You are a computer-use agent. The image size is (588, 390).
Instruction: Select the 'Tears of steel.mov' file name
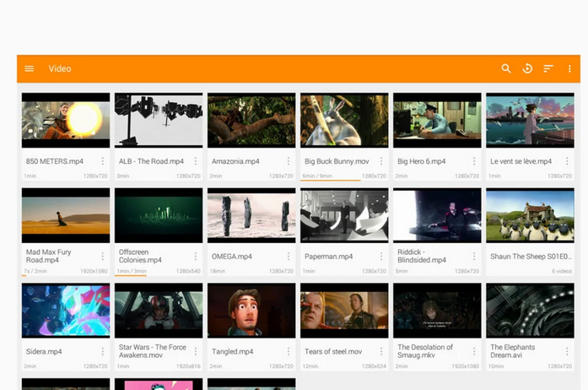click(333, 352)
